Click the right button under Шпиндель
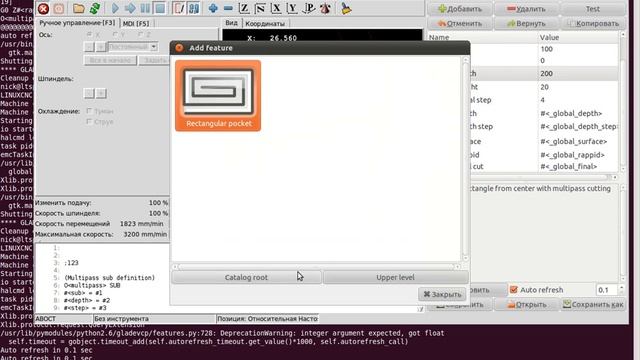Image resolution: width=640 pixels, height=360 pixels. (x=101, y=93)
